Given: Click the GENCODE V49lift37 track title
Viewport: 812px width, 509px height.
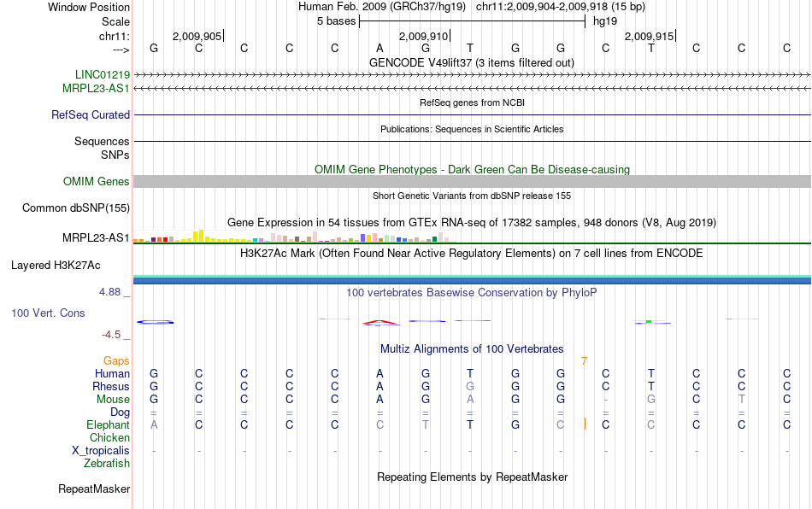Looking at the screenshot, I should [472, 62].
